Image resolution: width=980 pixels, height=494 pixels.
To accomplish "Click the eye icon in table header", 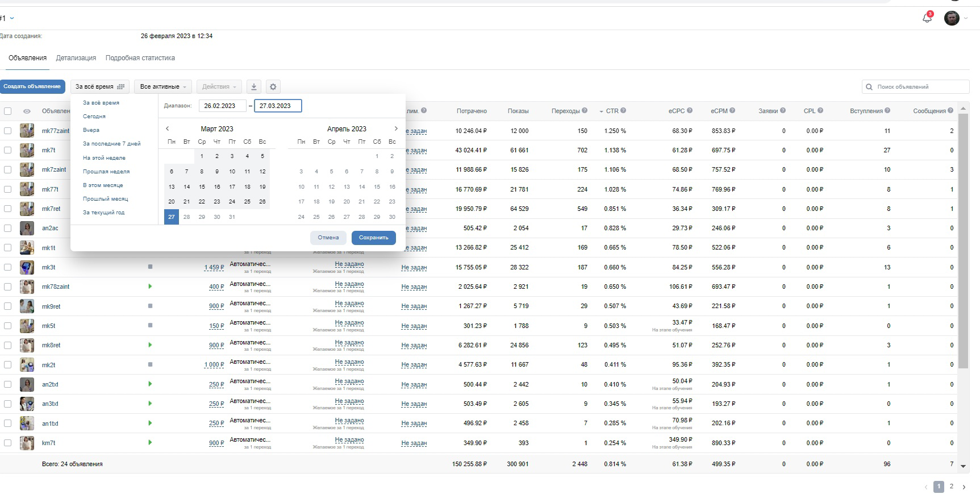I will pos(27,111).
